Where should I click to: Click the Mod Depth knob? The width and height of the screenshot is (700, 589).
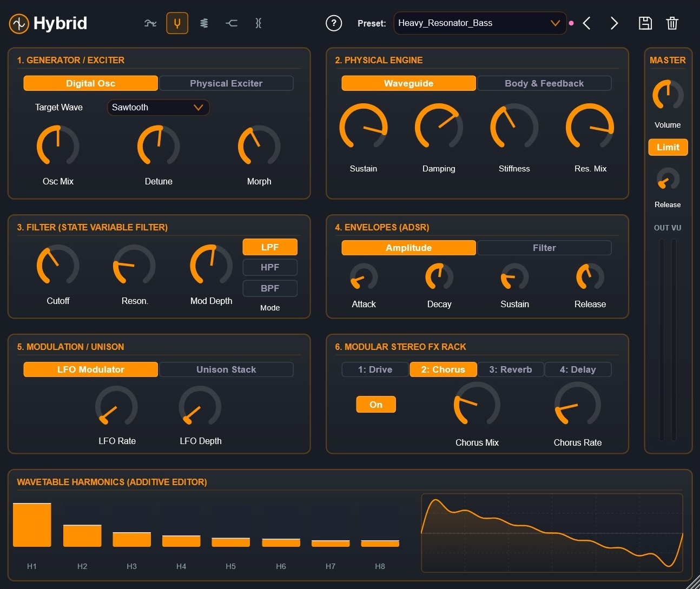tap(211, 265)
